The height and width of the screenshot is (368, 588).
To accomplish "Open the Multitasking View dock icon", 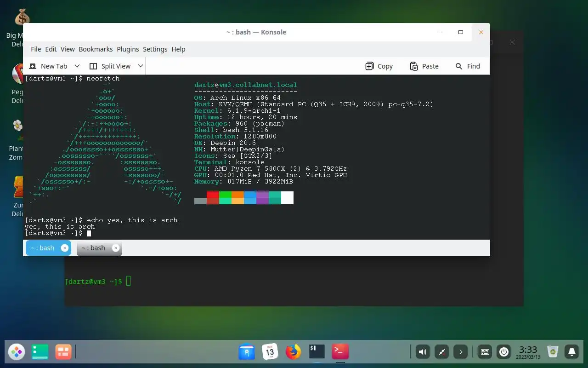I will [63, 352].
